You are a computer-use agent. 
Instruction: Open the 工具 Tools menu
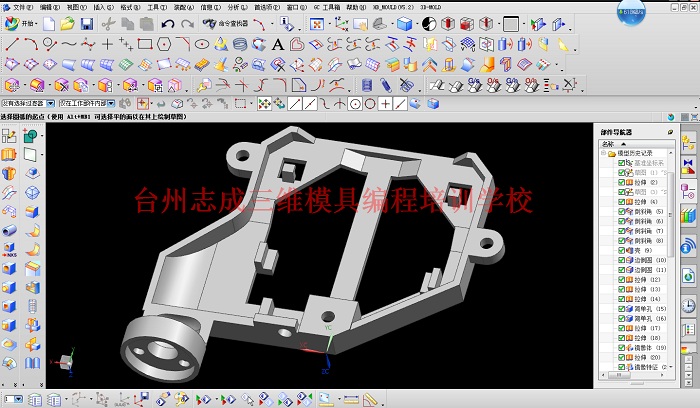[157, 8]
